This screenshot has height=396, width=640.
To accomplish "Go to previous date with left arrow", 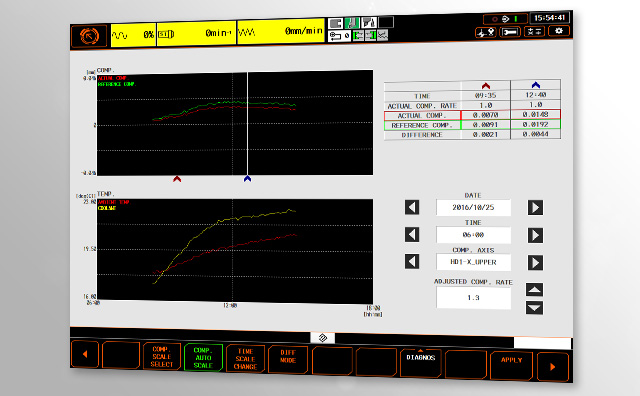I will coord(412,207).
